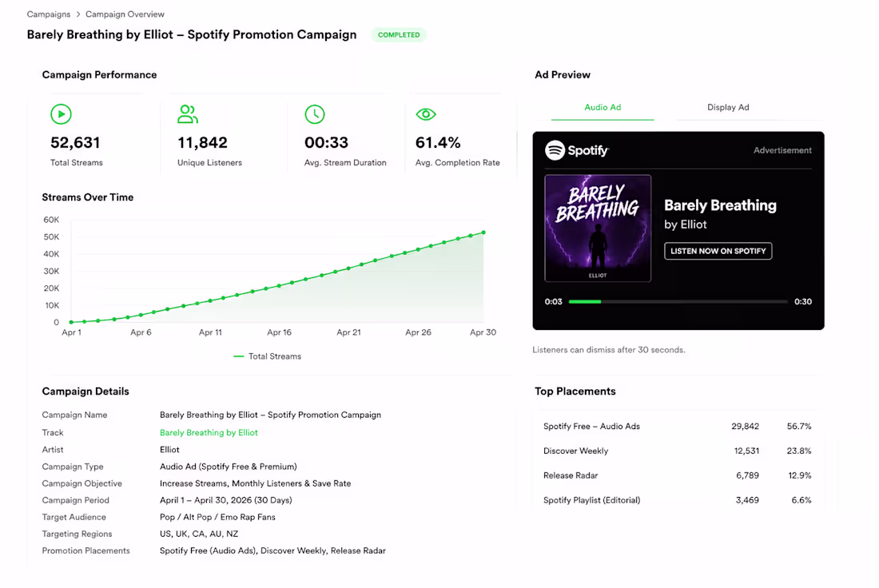Click the Spotify logo in the ad preview
879x588 pixels.
(577, 150)
